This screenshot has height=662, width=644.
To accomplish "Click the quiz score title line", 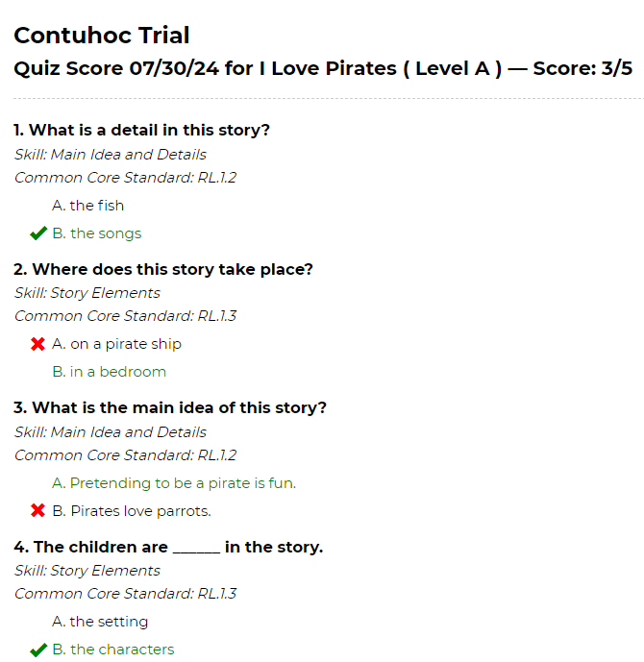I will click(323, 68).
